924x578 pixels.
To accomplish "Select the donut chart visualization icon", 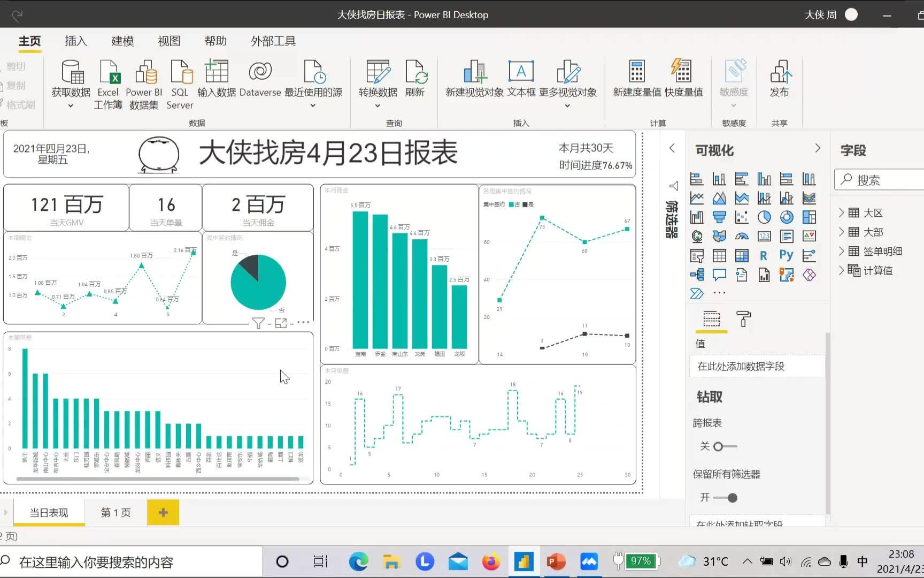I will tap(786, 217).
